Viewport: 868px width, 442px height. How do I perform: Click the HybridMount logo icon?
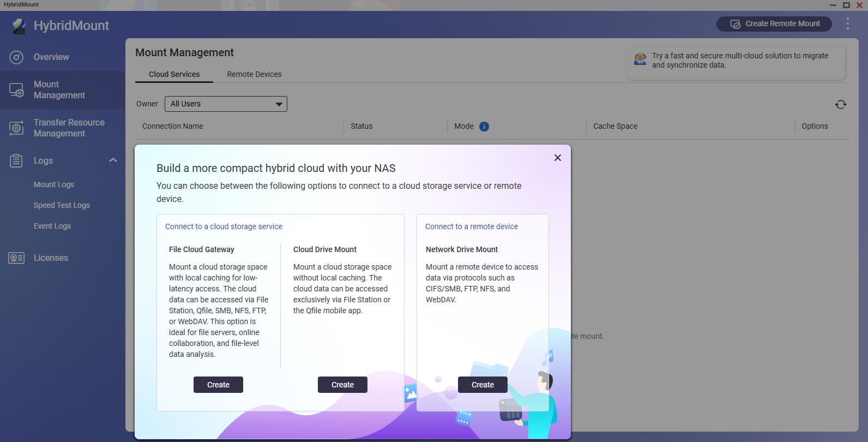[19, 26]
